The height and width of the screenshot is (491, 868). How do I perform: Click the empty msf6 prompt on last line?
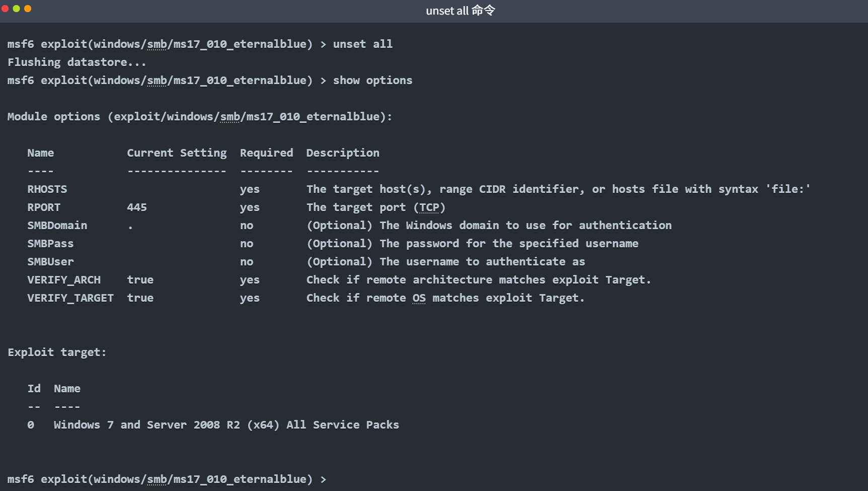pyautogui.click(x=166, y=479)
